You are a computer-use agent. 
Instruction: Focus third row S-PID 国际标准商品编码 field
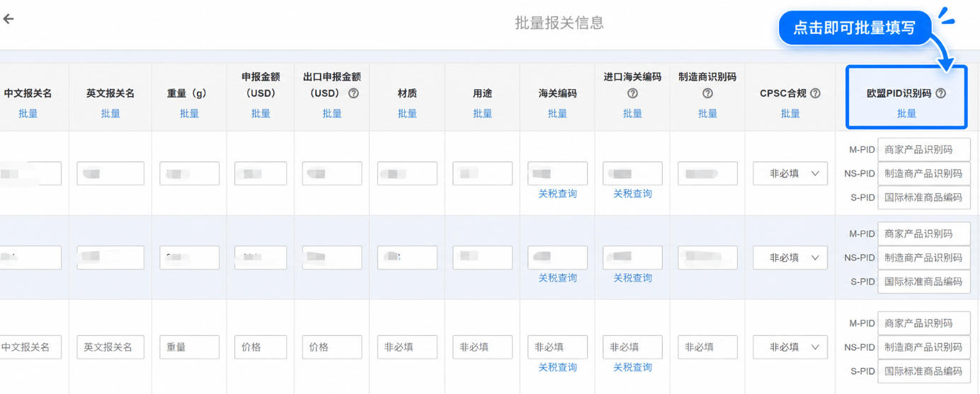point(924,371)
